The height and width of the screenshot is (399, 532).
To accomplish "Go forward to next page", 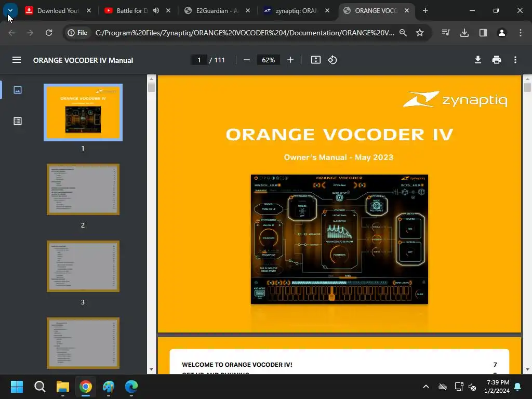I will pyautogui.click(x=30, y=33).
